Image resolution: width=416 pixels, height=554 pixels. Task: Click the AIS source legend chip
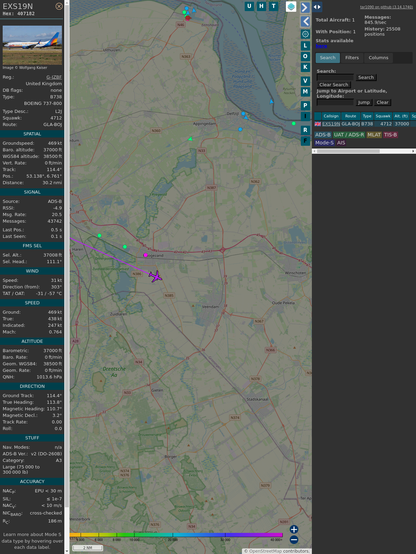(x=341, y=143)
